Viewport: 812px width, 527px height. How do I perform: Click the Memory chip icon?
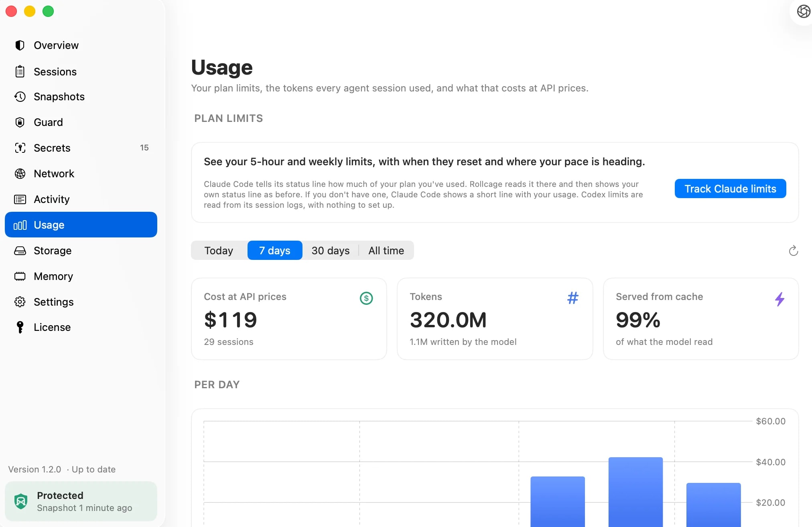pyautogui.click(x=20, y=276)
